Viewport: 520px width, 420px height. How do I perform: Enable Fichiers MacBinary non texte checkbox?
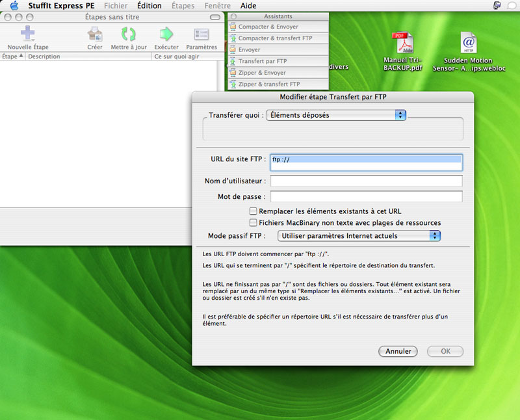pyautogui.click(x=253, y=222)
